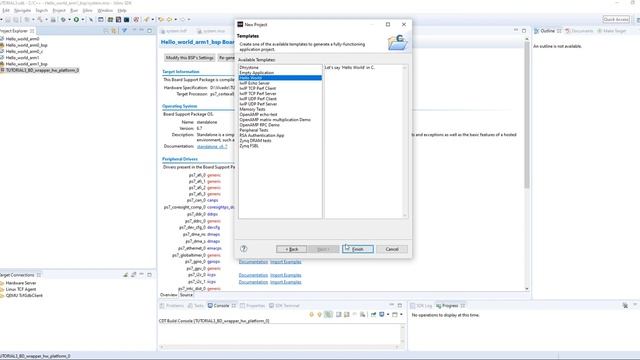The image size is (640, 360).
Task: Click the Debug bug icon in toolbar
Action: 63,20
